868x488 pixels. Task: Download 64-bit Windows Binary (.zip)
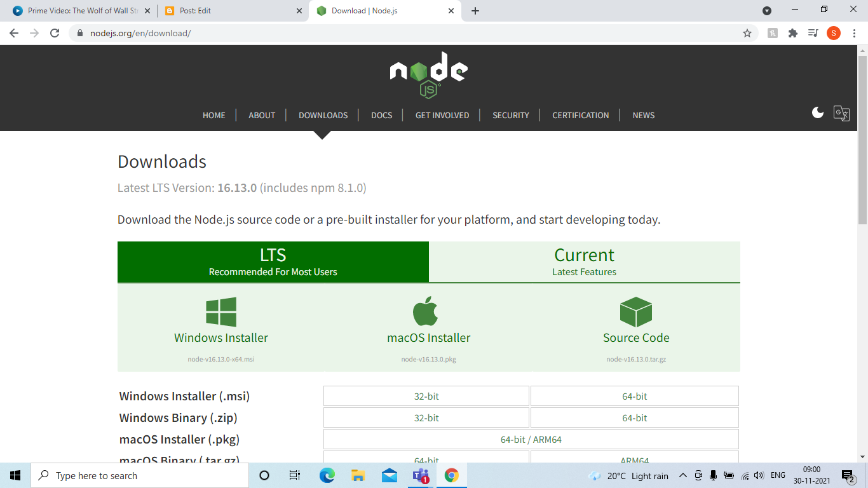coord(635,417)
